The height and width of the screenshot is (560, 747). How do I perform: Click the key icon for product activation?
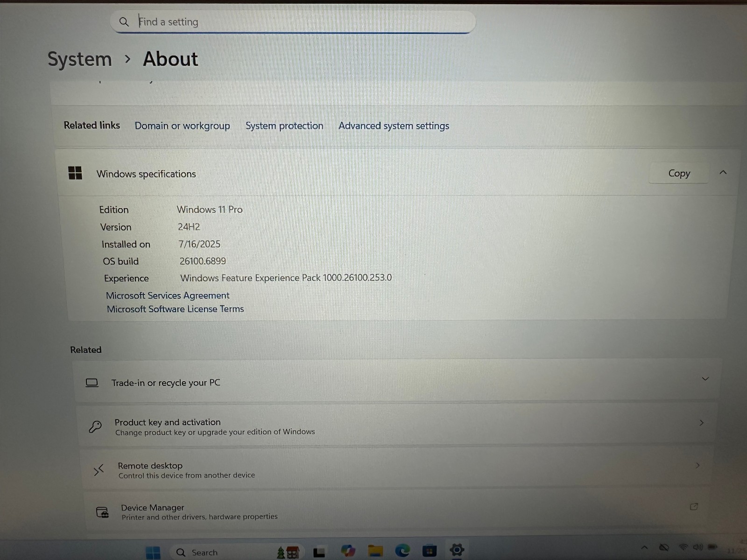click(95, 427)
